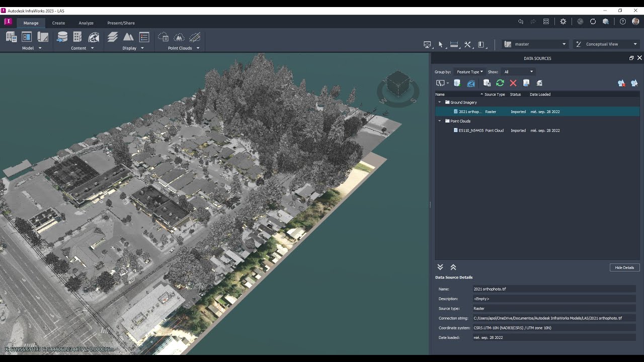Undock the Data Sources panel
Screen dimensions: 644x362
click(631, 58)
